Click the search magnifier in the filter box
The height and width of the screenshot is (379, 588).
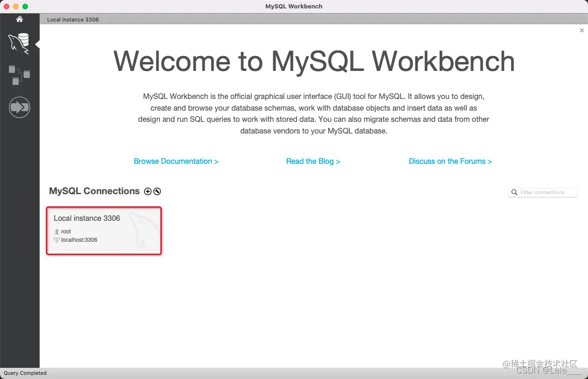(x=514, y=192)
